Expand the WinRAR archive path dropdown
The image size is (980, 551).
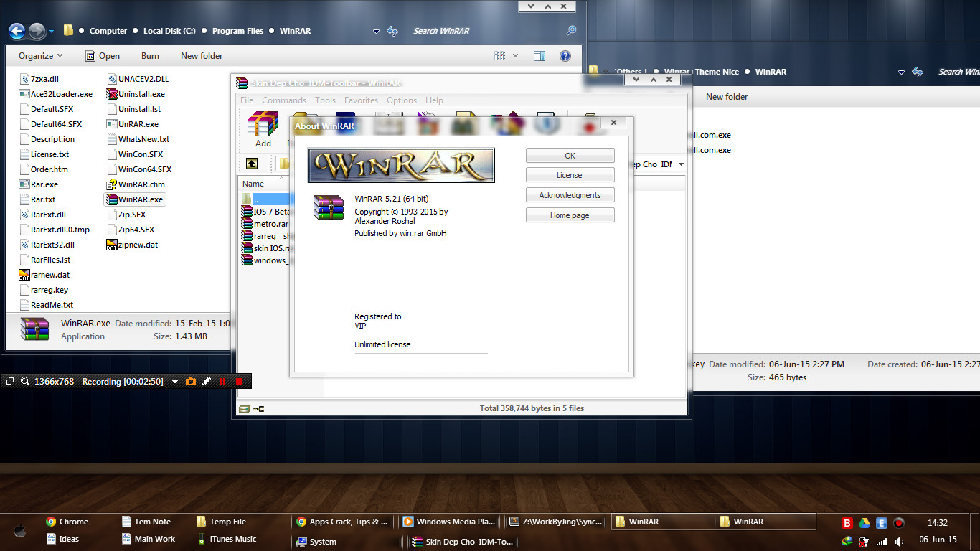pyautogui.click(x=680, y=164)
